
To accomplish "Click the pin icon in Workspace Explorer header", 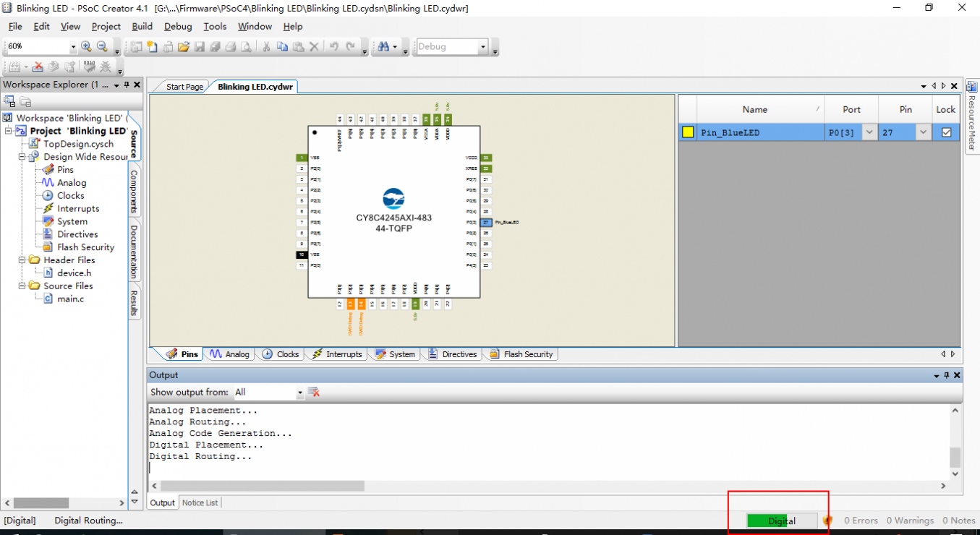I will (127, 85).
